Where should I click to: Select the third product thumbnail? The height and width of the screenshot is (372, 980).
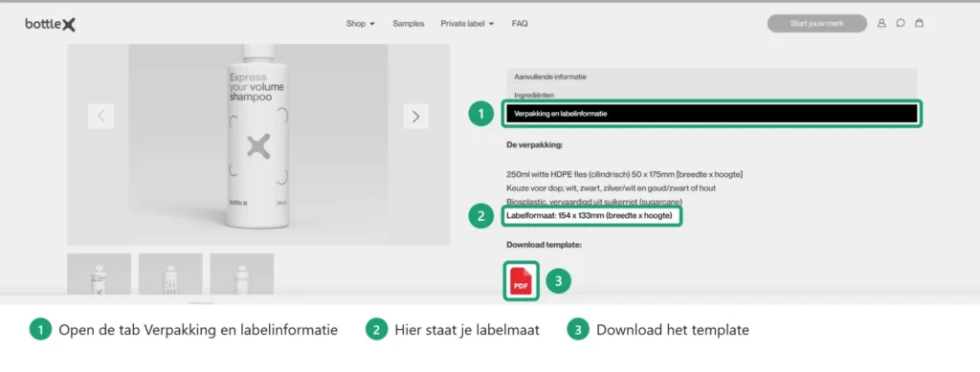tap(242, 274)
